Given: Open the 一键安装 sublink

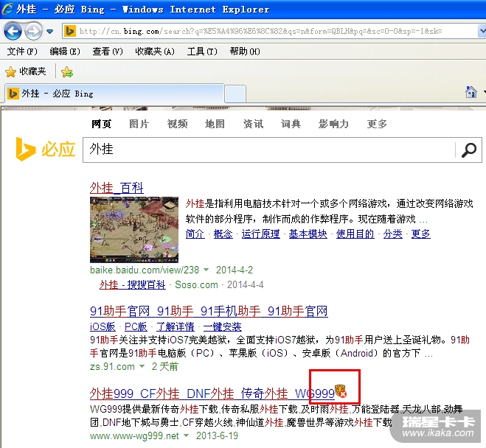Looking at the screenshot, I should [223, 326].
